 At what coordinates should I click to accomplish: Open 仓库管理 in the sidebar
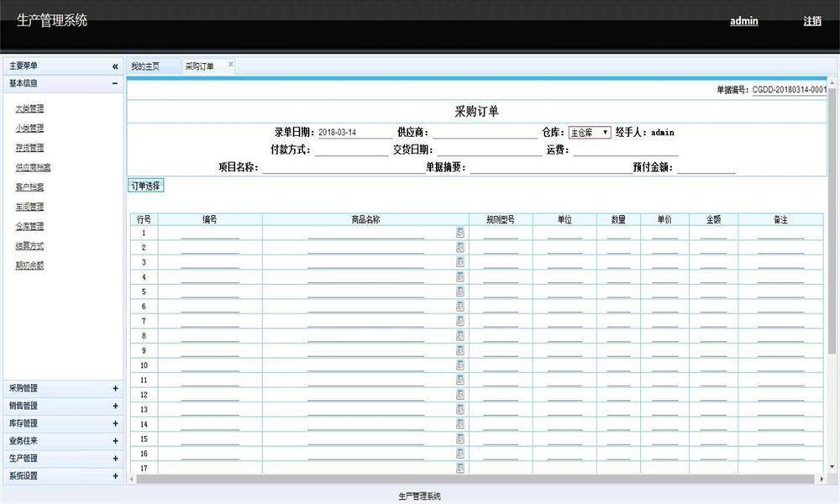click(x=29, y=226)
